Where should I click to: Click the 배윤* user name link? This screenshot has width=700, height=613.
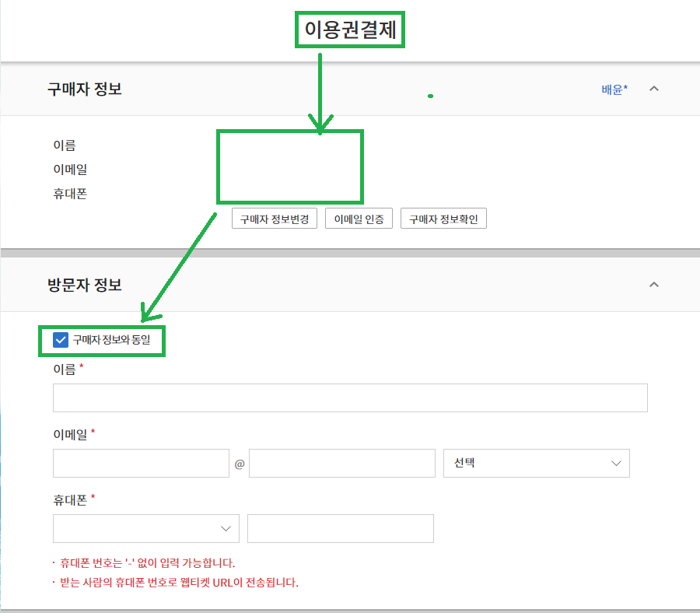point(614,89)
